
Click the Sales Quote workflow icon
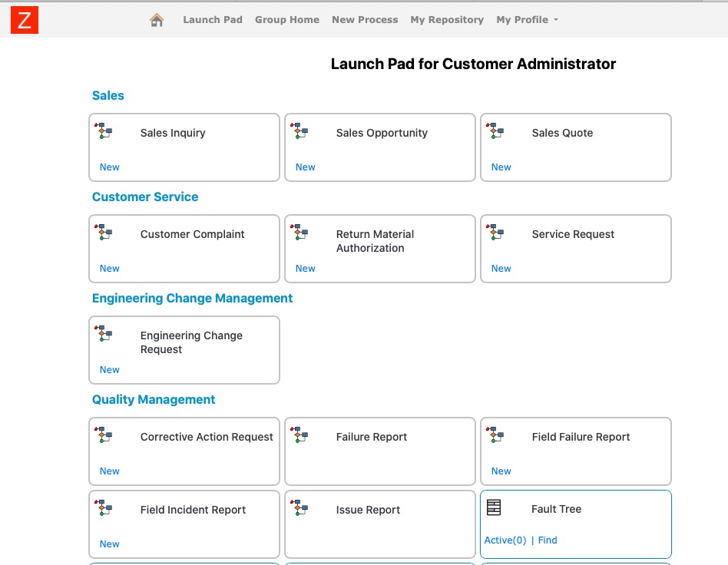pyautogui.click(x=495, y=131)
